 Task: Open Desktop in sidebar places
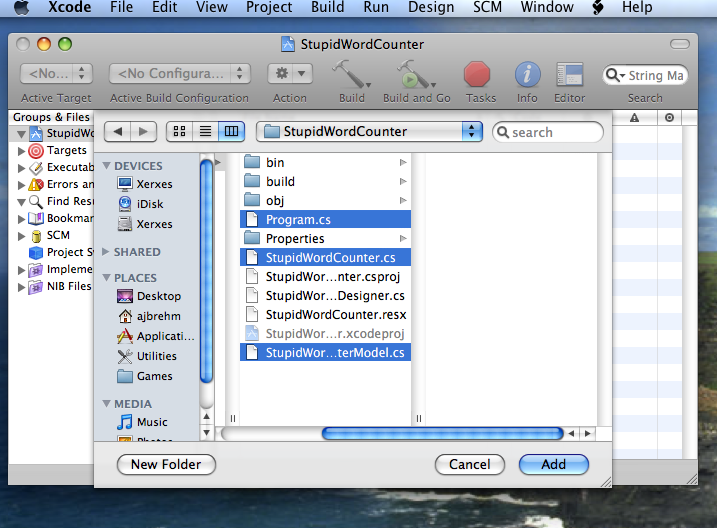point(149,296)
